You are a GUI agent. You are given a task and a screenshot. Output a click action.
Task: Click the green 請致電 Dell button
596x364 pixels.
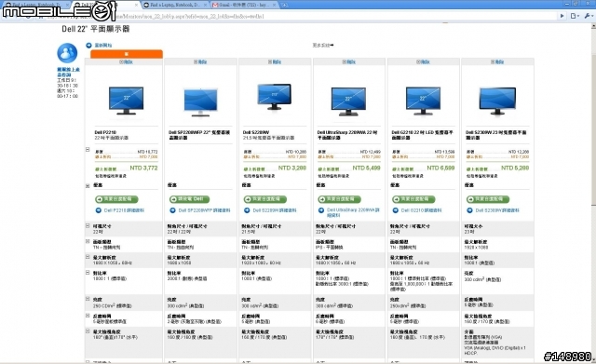tap(189, 199)
